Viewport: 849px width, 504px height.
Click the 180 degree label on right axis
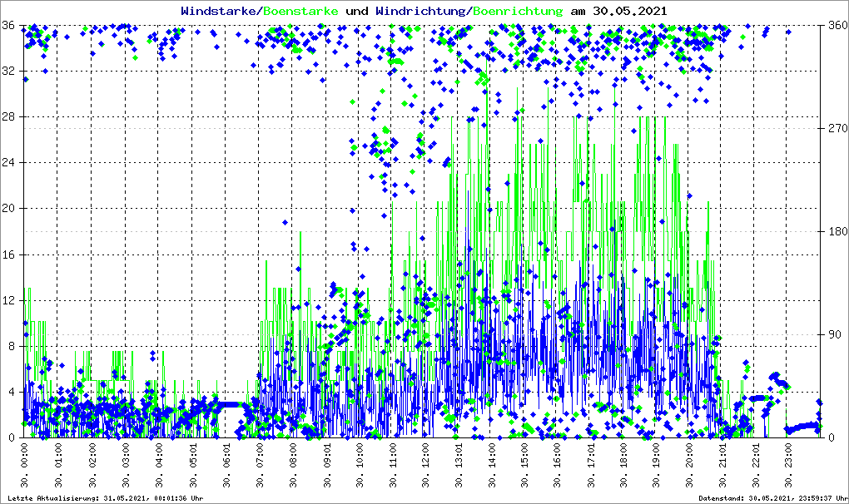pos(835,231)
